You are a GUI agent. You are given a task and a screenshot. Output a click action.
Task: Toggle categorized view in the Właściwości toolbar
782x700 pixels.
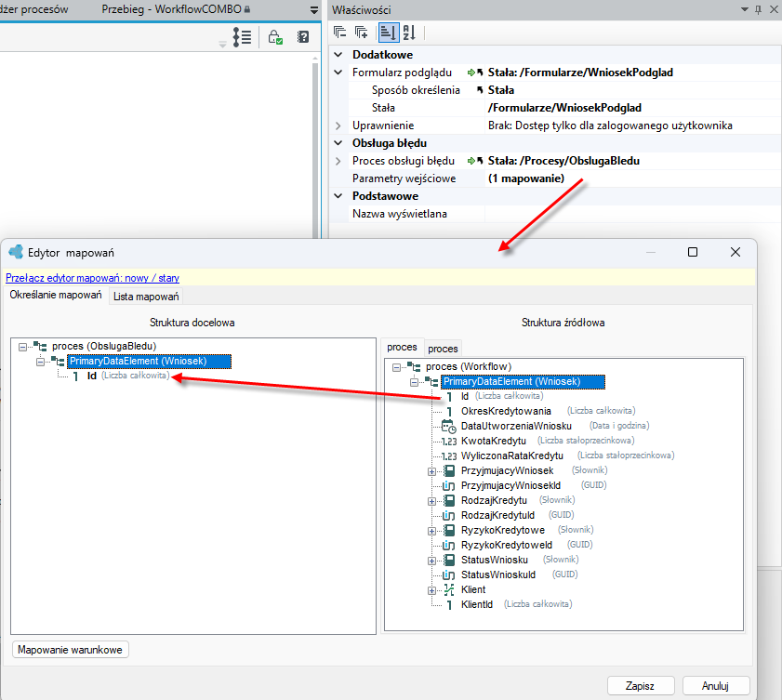[x=388, y=33]
